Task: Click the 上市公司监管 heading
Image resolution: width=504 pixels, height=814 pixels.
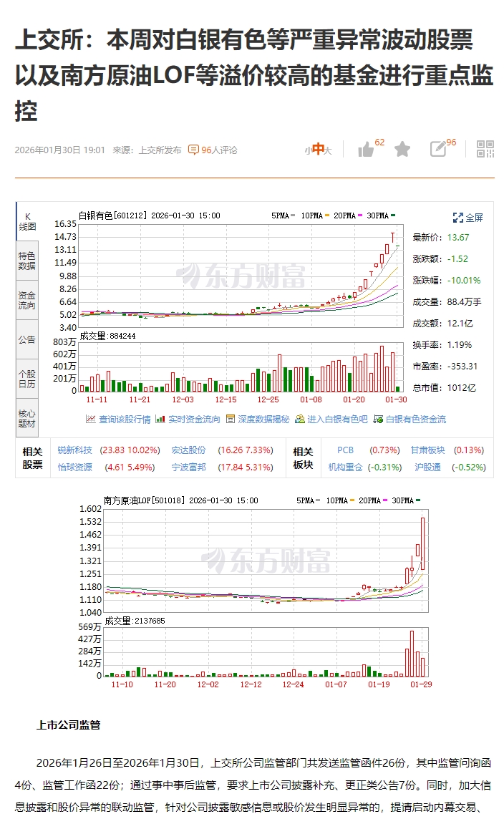Action: coord(69,725)
